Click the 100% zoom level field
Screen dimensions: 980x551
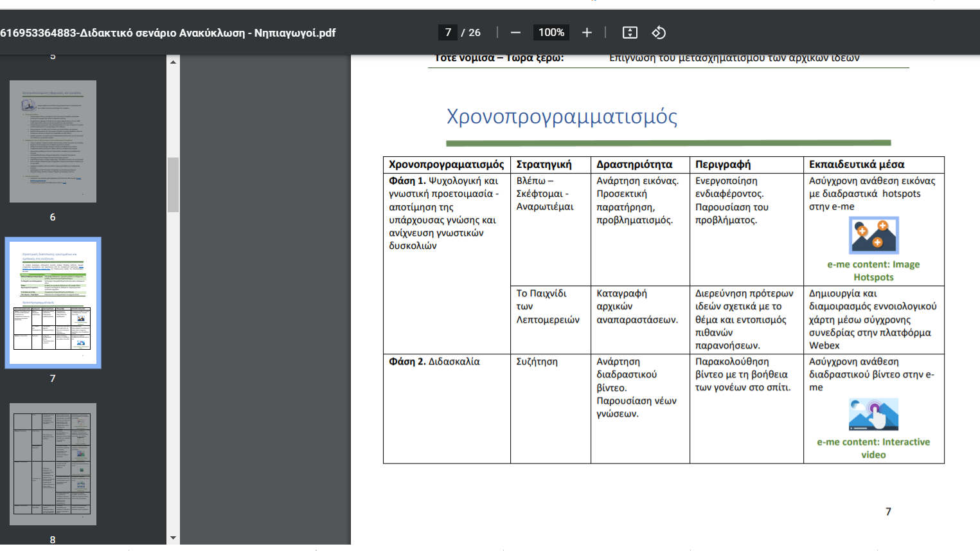pyautogui.click(x=551, y=33)
